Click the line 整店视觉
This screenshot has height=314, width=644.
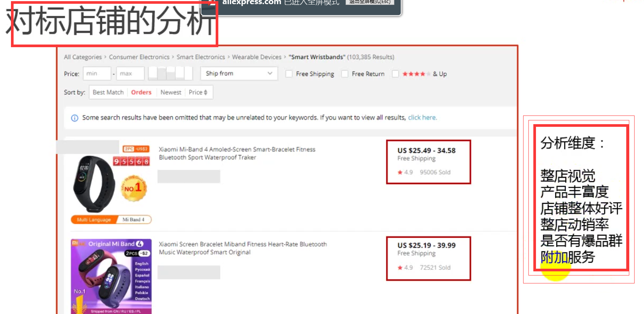pos(568,176)
